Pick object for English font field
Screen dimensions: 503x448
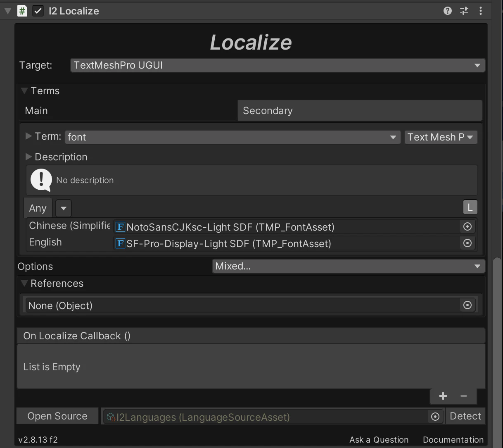pyautogui.click(x=467, y=243)
